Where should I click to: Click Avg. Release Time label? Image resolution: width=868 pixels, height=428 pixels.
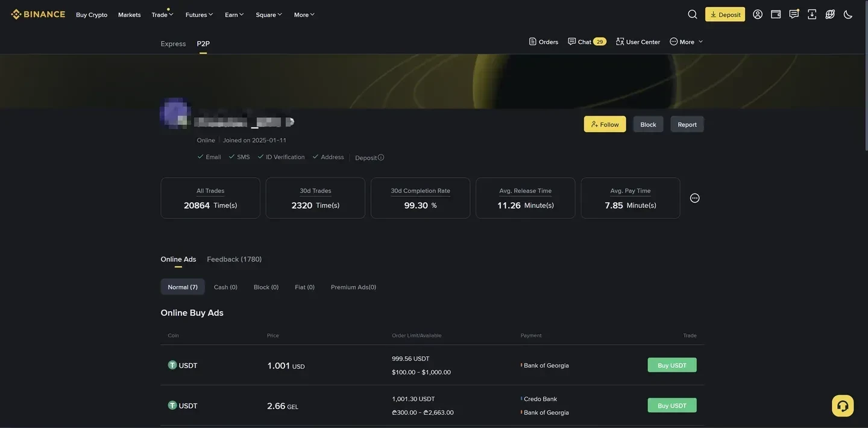525,190
